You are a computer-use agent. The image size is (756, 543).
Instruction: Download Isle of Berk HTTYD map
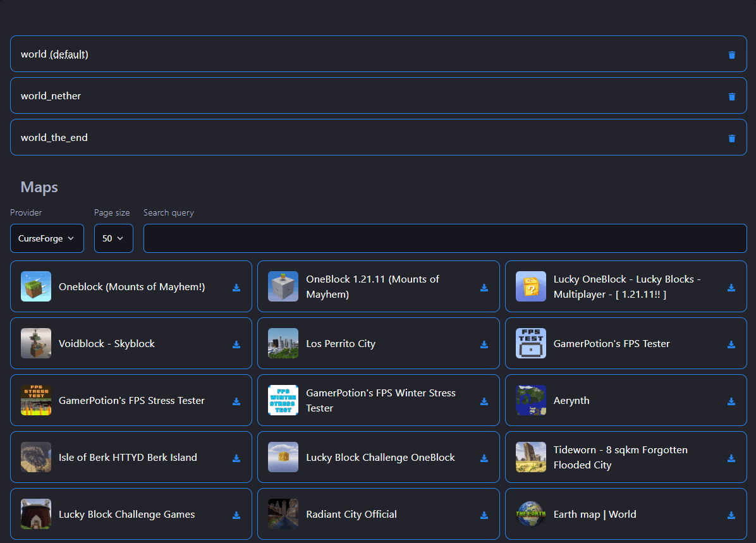236,458
